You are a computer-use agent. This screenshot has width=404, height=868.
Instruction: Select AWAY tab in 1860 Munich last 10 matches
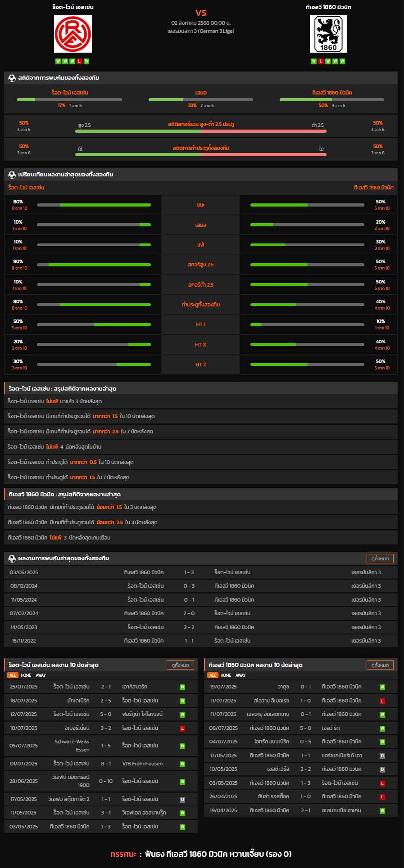click(x=241, y=675)
